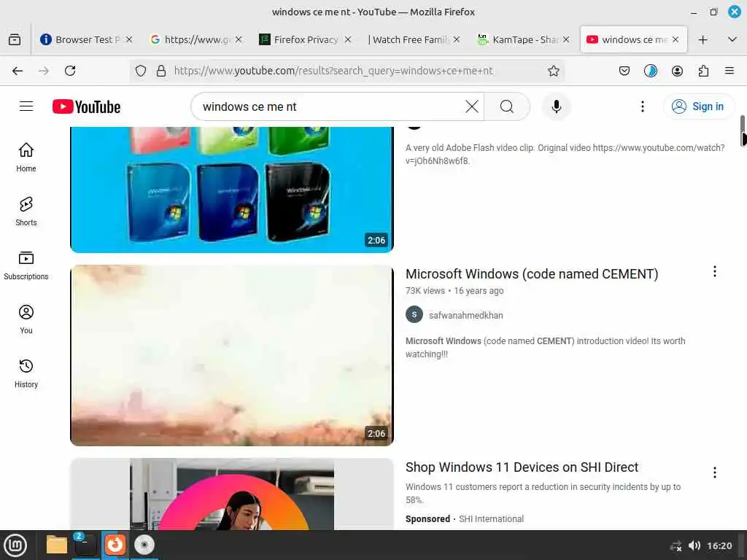Click the 16:20 clock in the panel
The width and height of the screenshot is (747, 560).
[719, 545]
